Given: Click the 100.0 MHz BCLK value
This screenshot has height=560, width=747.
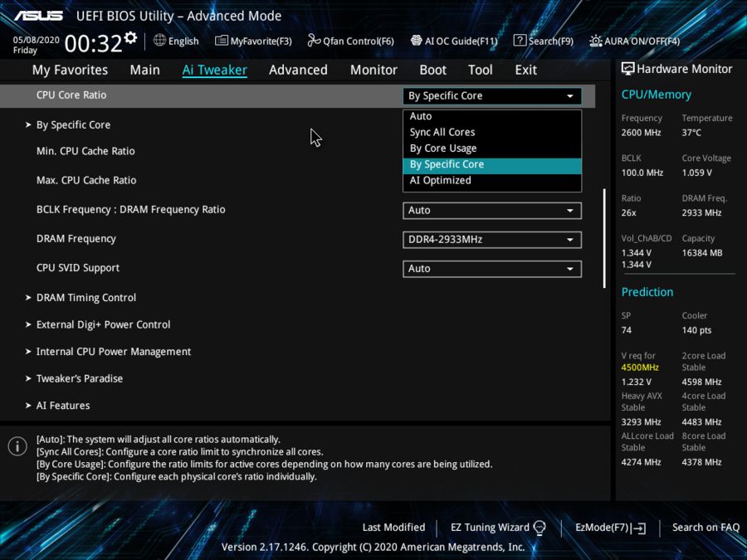Looking at the screenshot, I should coord(642,173).
